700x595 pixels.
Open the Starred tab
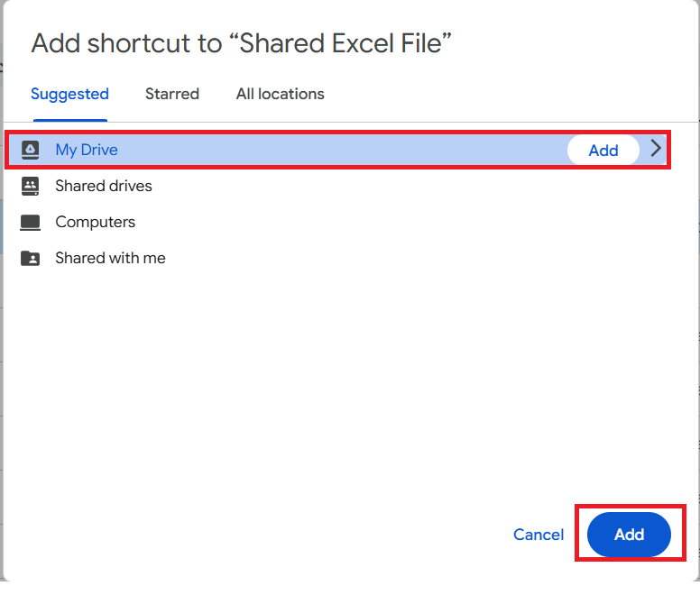click(172, 94)
